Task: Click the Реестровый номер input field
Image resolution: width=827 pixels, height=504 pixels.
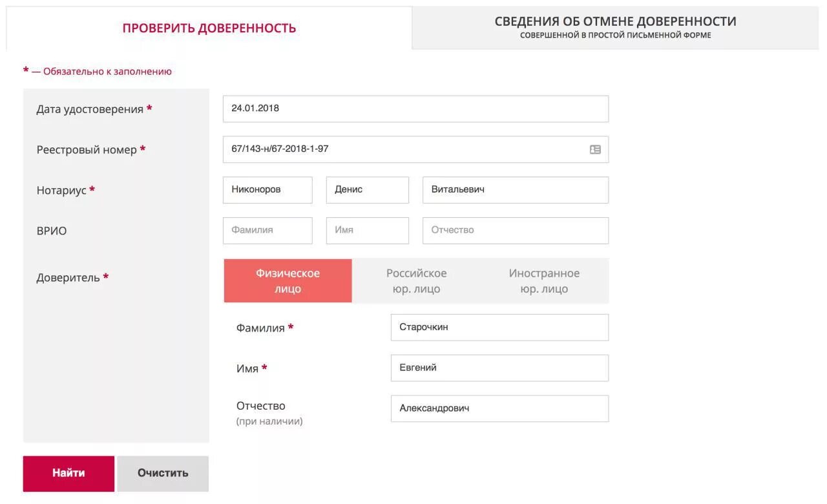Action: (404, 149)
